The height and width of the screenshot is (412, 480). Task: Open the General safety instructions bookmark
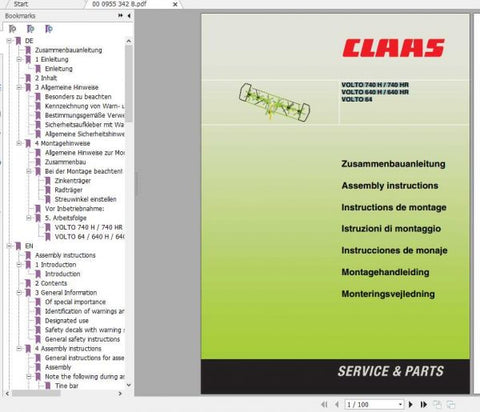(x=82, y=339)
